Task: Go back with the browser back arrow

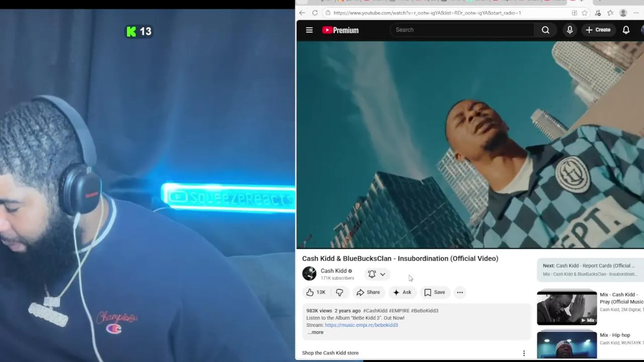Action: pos(302,13)
